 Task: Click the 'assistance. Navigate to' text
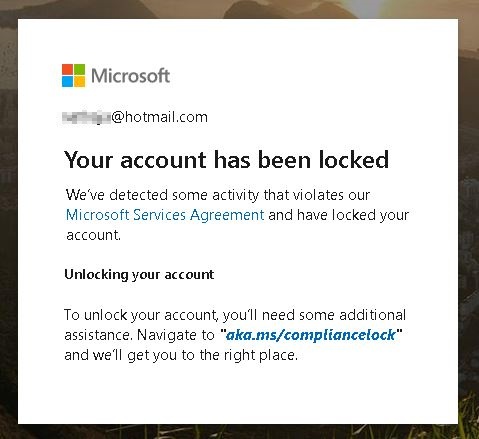coord(139,335)
